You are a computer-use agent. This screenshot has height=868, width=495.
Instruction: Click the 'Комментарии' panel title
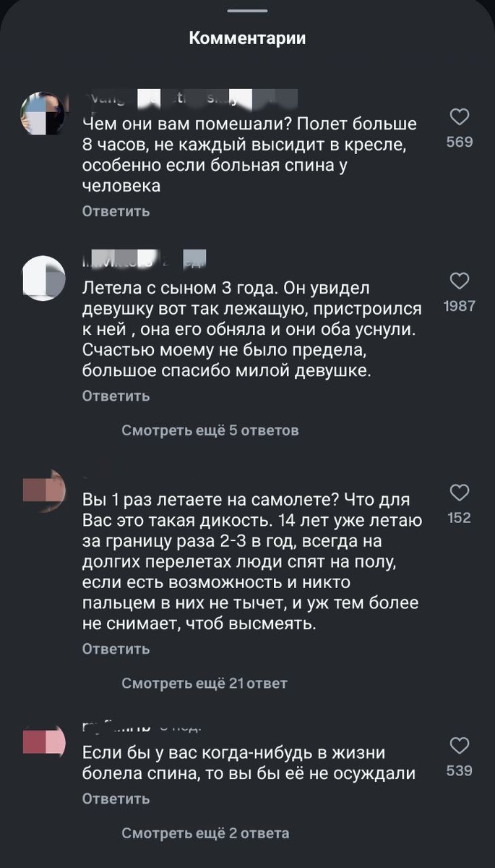click(x=247, y=38)
